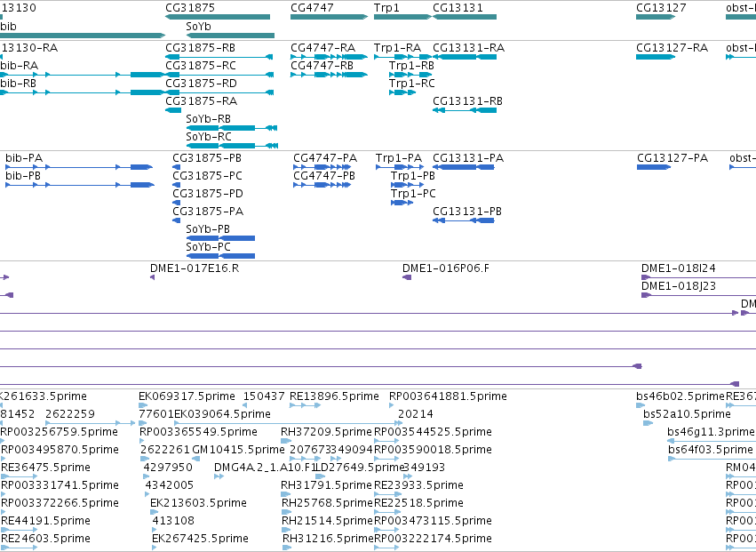Select the CG31875-PC protein label
Image resolution: width=756 pixels, height=552 pixels.
207,176
